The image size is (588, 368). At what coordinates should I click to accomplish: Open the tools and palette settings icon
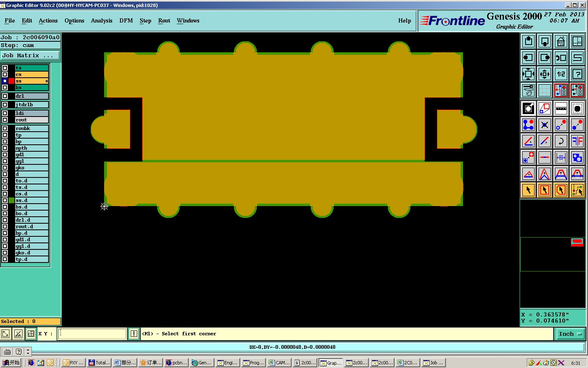click(528, 90)
